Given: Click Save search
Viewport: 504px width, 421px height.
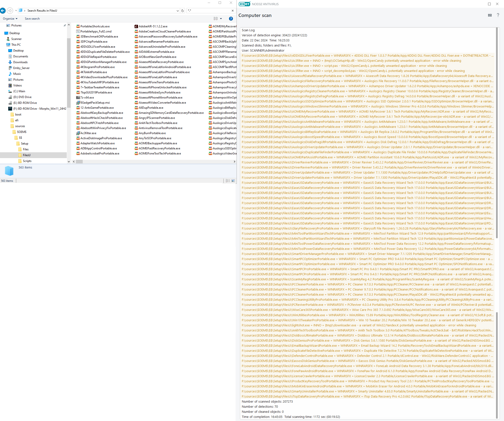Looking at the screenshot, I should pyautogui.click(x=32, y=19).
